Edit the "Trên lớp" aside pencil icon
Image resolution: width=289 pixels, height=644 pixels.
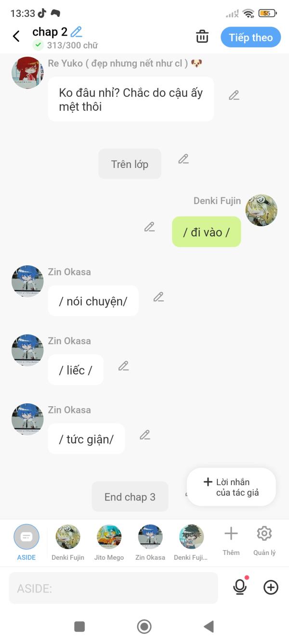184,159
